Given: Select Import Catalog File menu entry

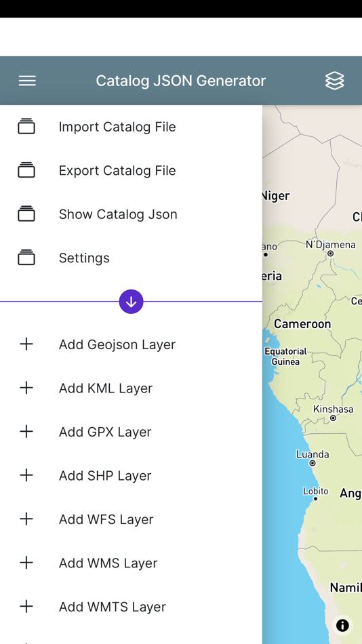Looking at the screenshot, I should (x=131, y=127).
